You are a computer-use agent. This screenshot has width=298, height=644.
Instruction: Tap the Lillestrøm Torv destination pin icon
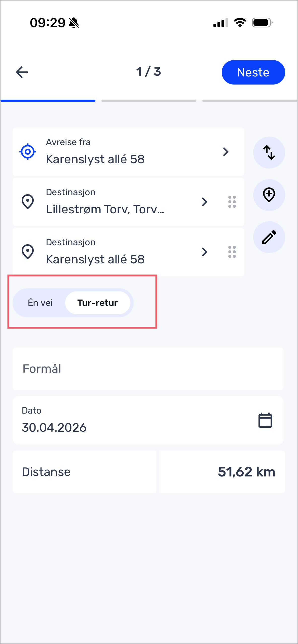28,202
